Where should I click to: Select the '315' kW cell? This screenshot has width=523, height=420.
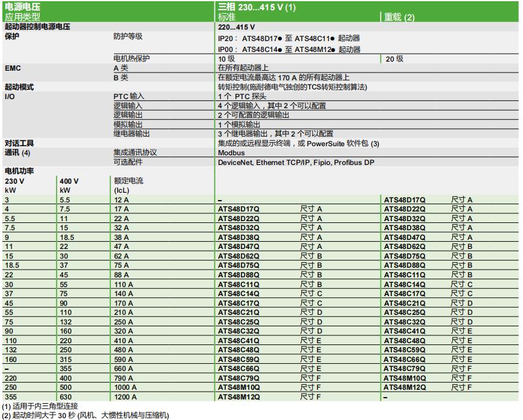(x=66, y=360)
